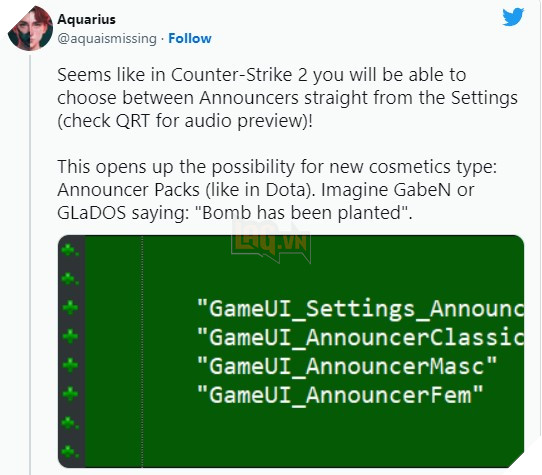Screen dimensions: 542x475
Task: Click the blue Twitter bird logo
Action: pos(513,17)
